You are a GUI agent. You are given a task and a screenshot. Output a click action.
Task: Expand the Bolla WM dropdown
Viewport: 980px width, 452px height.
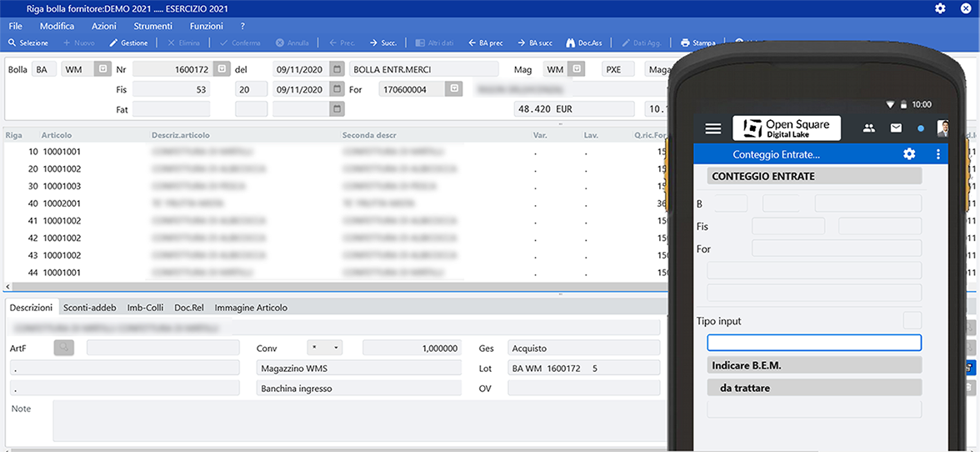[102, 68]
